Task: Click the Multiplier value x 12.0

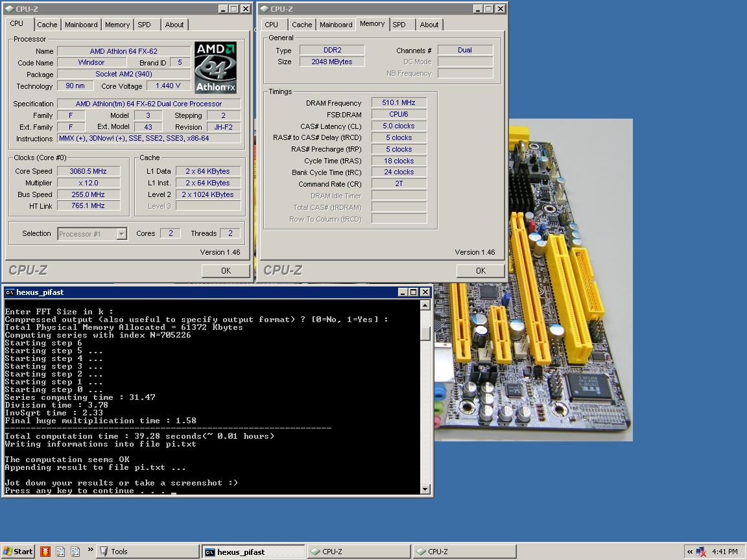Action: tap(88, 183)
